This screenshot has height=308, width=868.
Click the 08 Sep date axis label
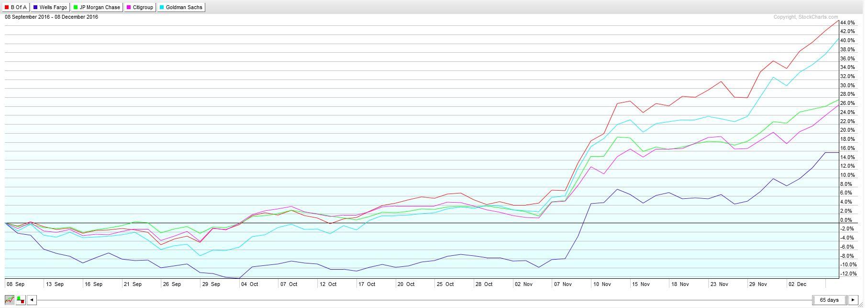(x=15, y=284)
